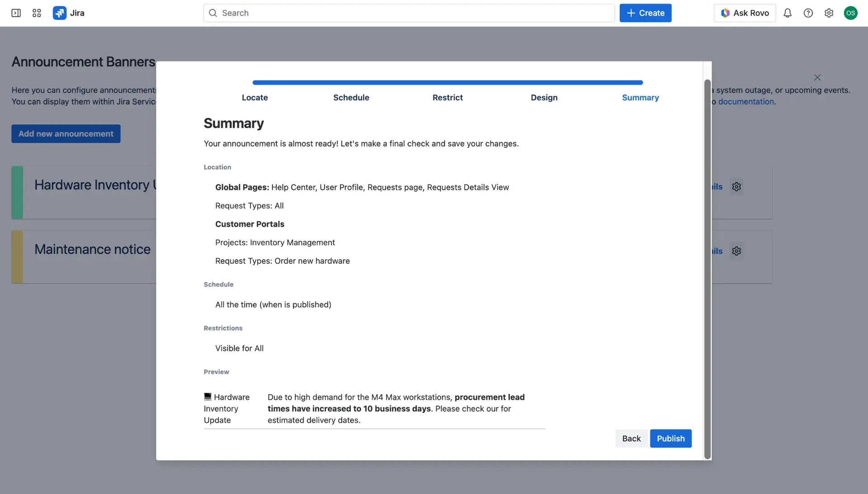Open help using the question mark icon
Viewport: 868px width, 494px height.
coord(808,13)
